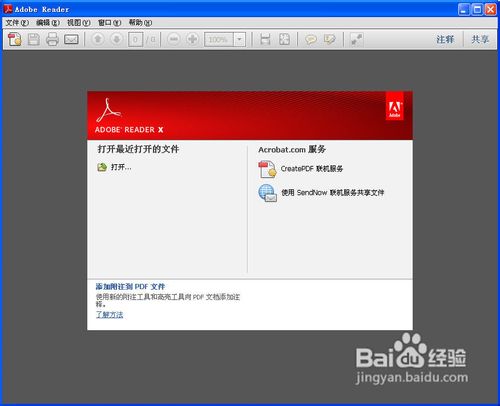The image size is (500, 406).
Task: Click the Create PDF toolbar icon
Action: 15,39
